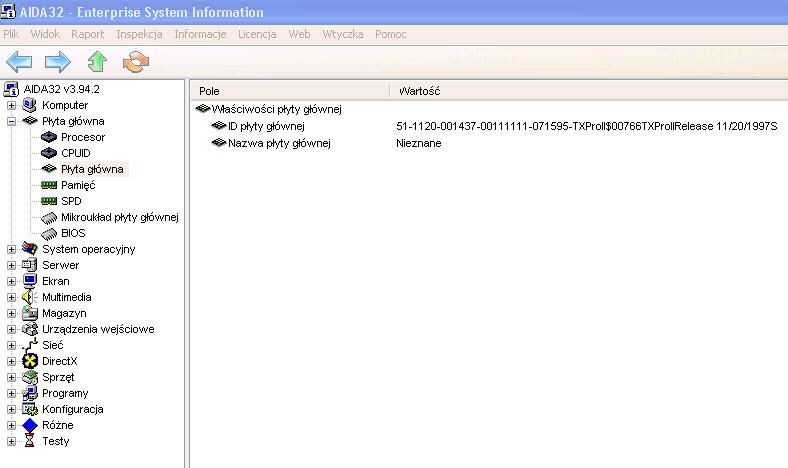Click the Magazyn storage icon
Screen dimensions: 788x468
point(30,313)
